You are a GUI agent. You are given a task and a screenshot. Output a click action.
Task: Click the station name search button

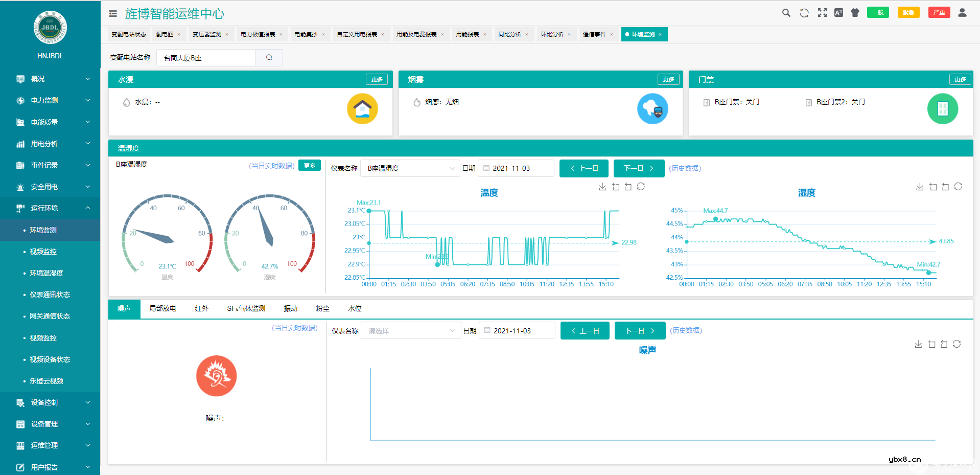coord(269,58)
